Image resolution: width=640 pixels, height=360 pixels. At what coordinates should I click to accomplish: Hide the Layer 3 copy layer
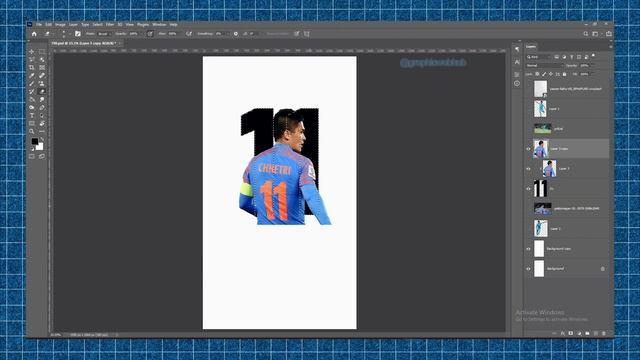point(528,149)
